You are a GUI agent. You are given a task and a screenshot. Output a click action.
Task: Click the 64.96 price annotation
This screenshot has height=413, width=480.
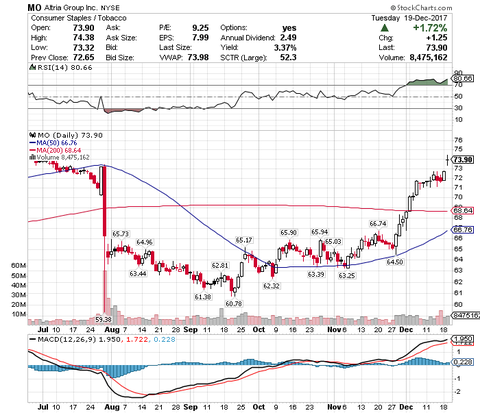[145, 242]
